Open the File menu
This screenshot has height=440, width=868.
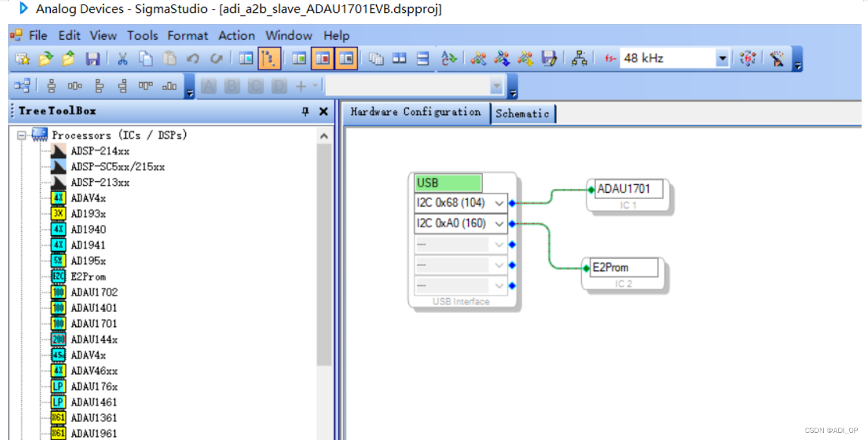coord(38,35)
